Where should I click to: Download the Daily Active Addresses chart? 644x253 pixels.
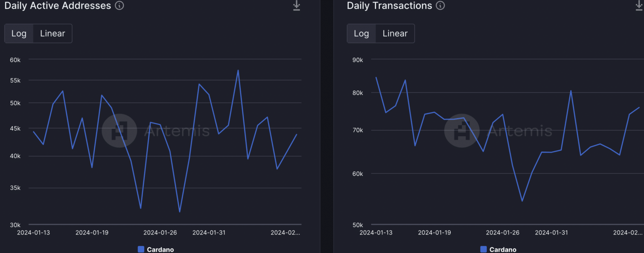296,6
